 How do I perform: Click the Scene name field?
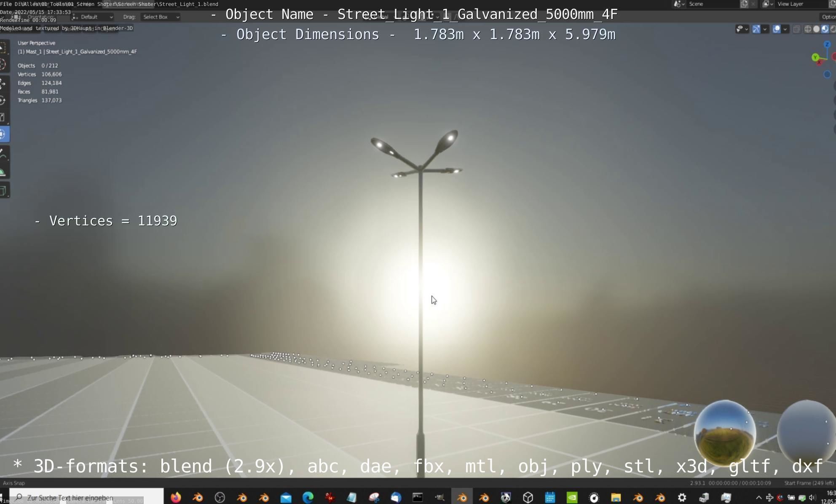712,4
